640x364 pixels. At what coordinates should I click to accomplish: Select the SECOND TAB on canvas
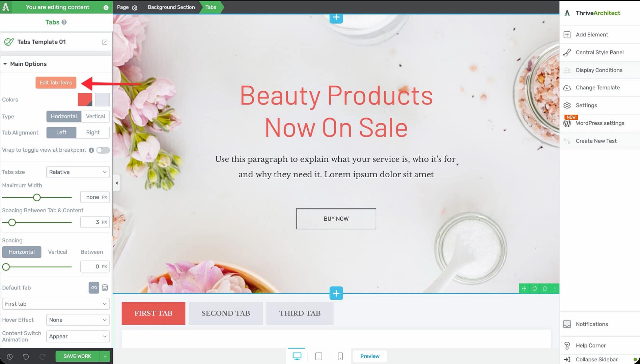225,313
